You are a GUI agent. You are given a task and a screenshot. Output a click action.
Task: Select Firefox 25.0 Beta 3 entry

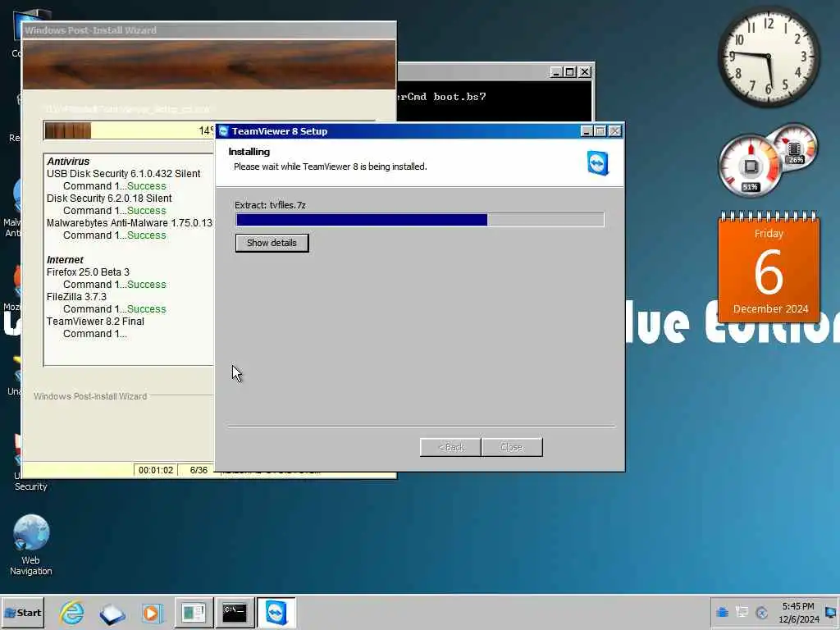tap(88, 272)
